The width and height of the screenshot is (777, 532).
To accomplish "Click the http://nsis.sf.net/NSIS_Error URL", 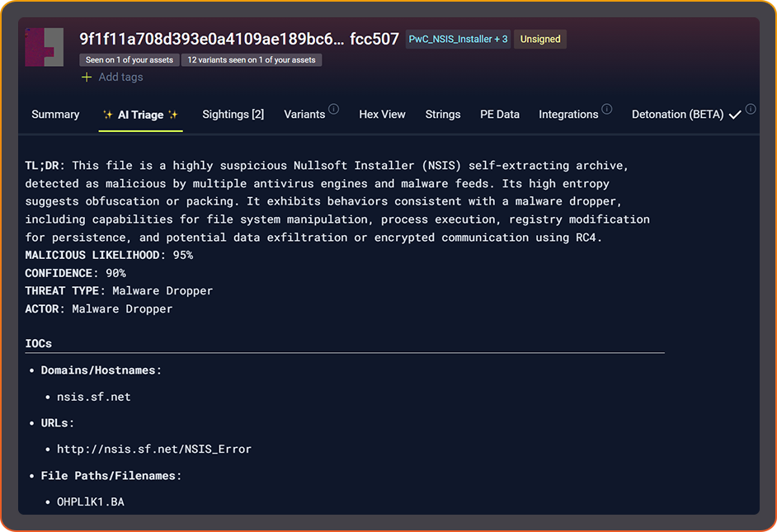I will pos(153,449).
